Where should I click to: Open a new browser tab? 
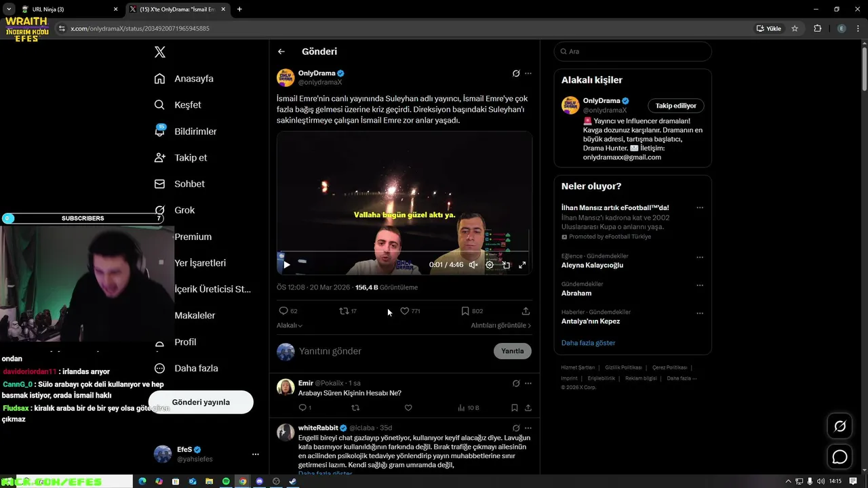pyautogui.click(x=239, y=9)
